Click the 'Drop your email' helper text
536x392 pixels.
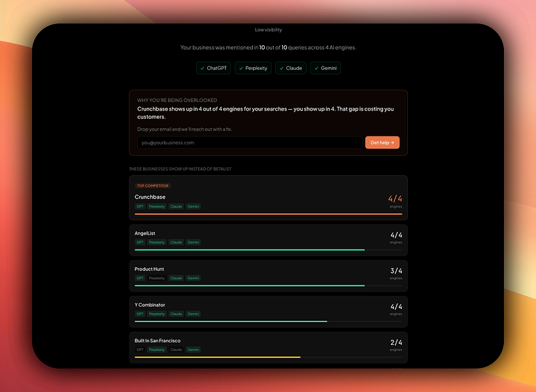[x=184, y=129]
